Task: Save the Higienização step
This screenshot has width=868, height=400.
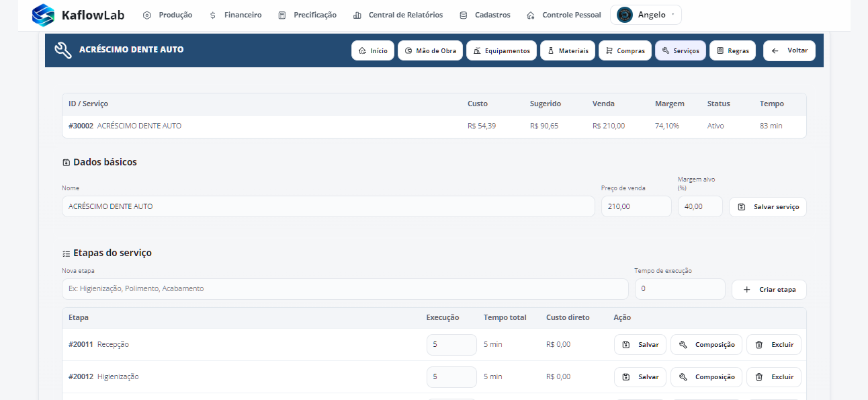Action: coord(640,377)
